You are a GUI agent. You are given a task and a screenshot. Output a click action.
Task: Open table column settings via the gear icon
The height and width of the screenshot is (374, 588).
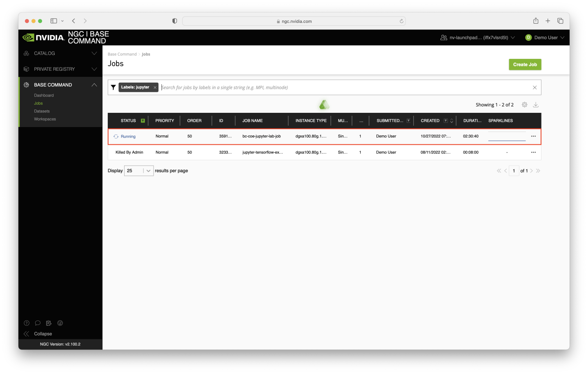click(x=524, y=104)
